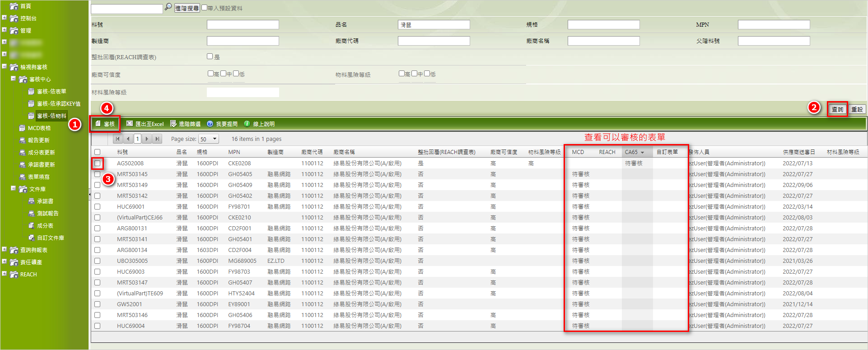
Task: Click 我要提問 question icon
Action: pos(210,124)
